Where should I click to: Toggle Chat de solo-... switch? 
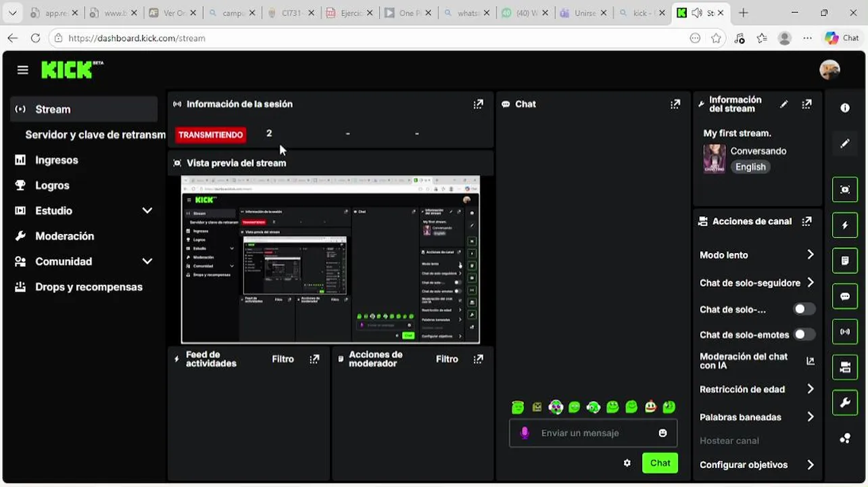tap(804, 309)
